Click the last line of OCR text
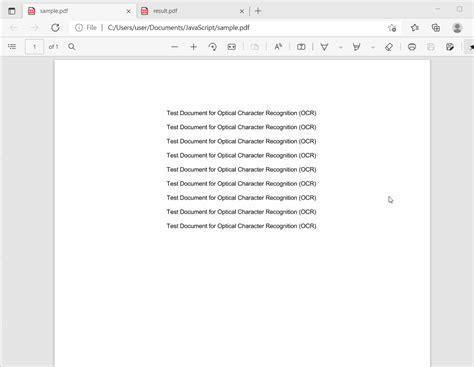This screenshot has width=474, height=367. [x=241, y=226]
